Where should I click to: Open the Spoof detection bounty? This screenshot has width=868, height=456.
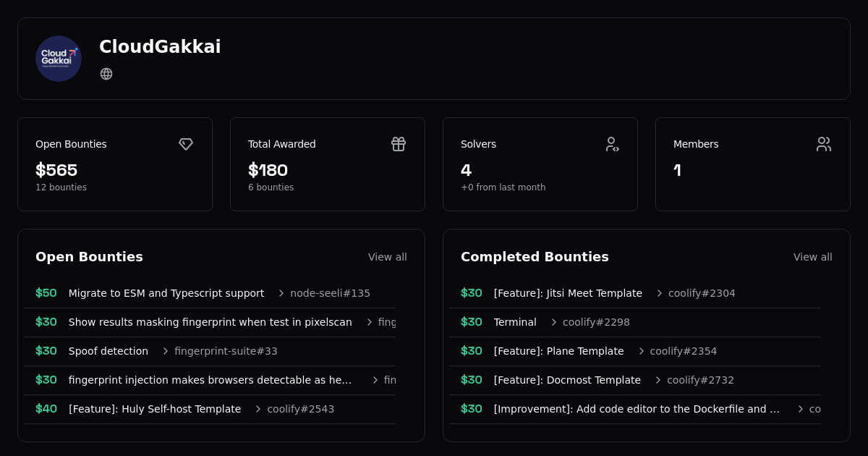[x=109, y=351]
